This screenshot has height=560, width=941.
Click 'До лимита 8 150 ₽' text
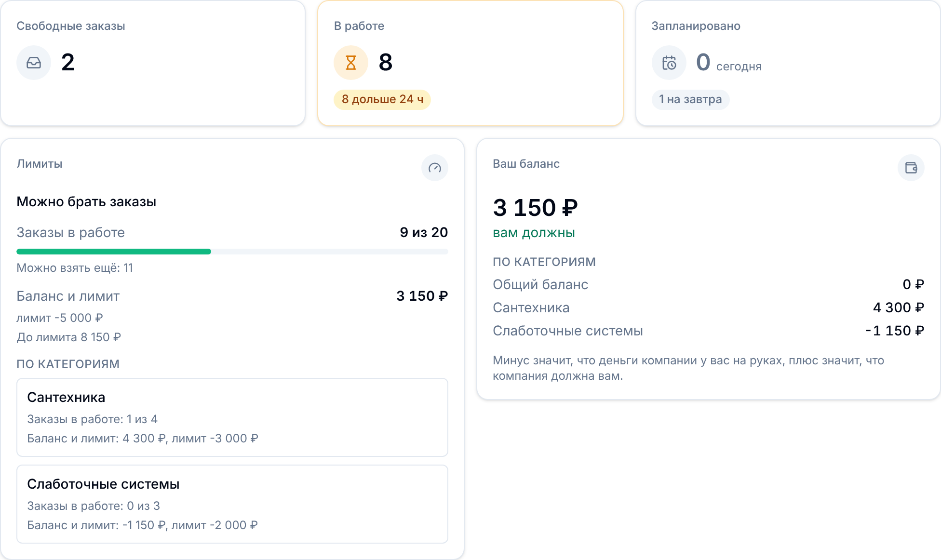click(x=69, y=337)
